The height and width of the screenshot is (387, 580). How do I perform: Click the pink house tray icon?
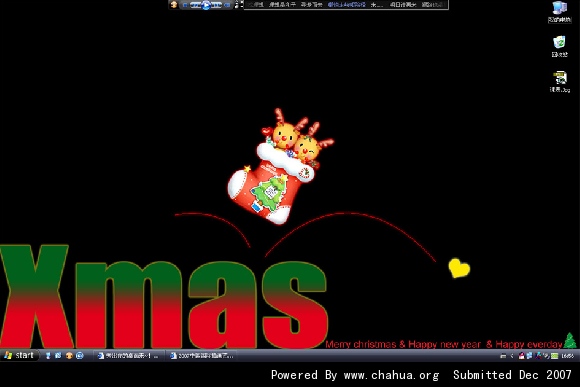click(x=522, y=356)
